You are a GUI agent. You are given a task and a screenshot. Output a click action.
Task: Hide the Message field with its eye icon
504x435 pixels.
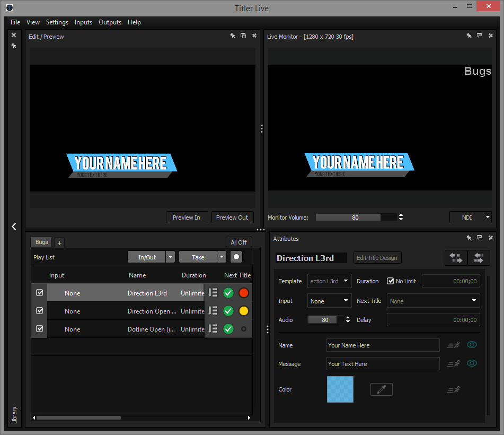coord(472,363)
